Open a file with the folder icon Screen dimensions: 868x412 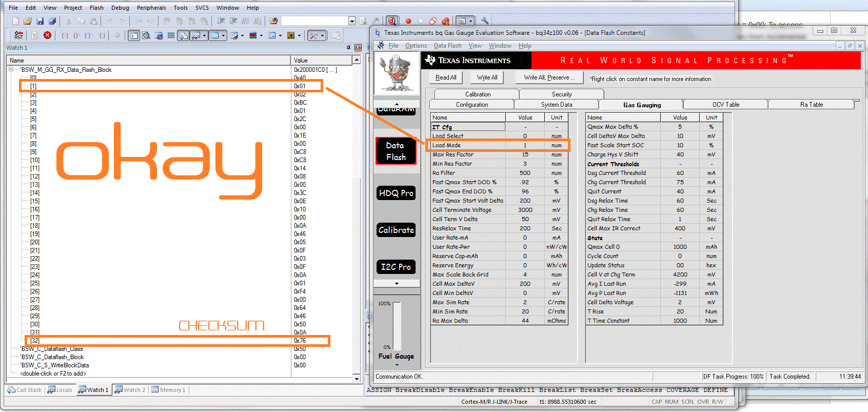(28, 21)
